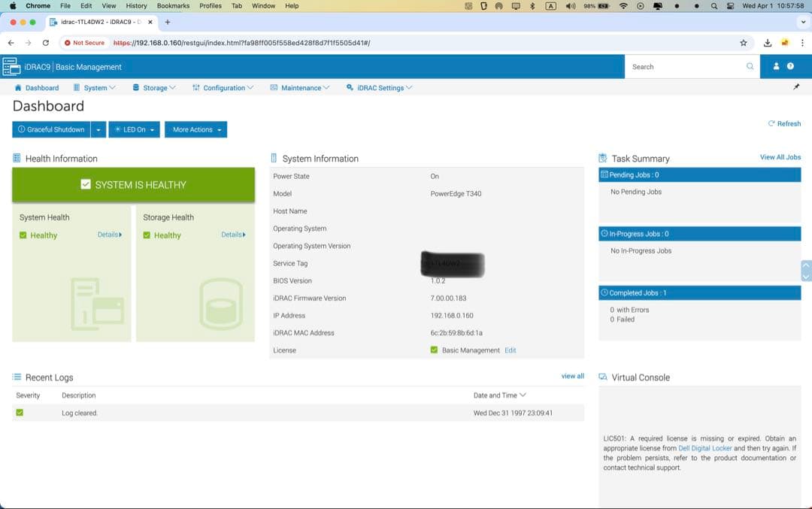Open View All Jobs link
The image size is (812, 509).
(x=780, y=157)
